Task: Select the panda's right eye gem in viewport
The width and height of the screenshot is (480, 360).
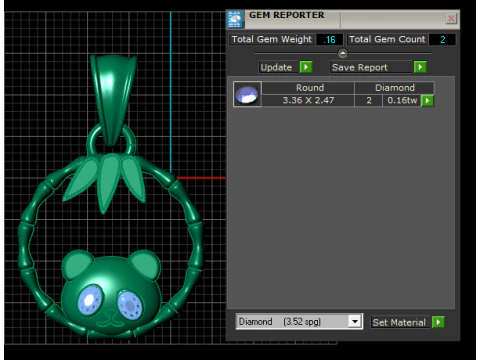Action: pyautogui.click(x=130, y=304)
